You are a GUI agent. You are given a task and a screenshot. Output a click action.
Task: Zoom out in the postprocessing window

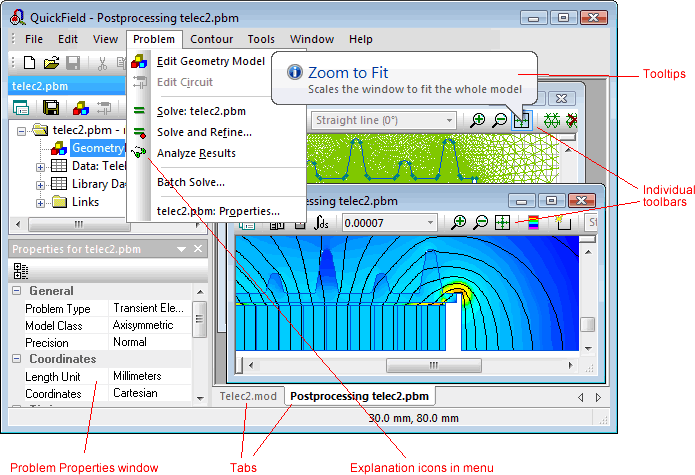[480, 222]
